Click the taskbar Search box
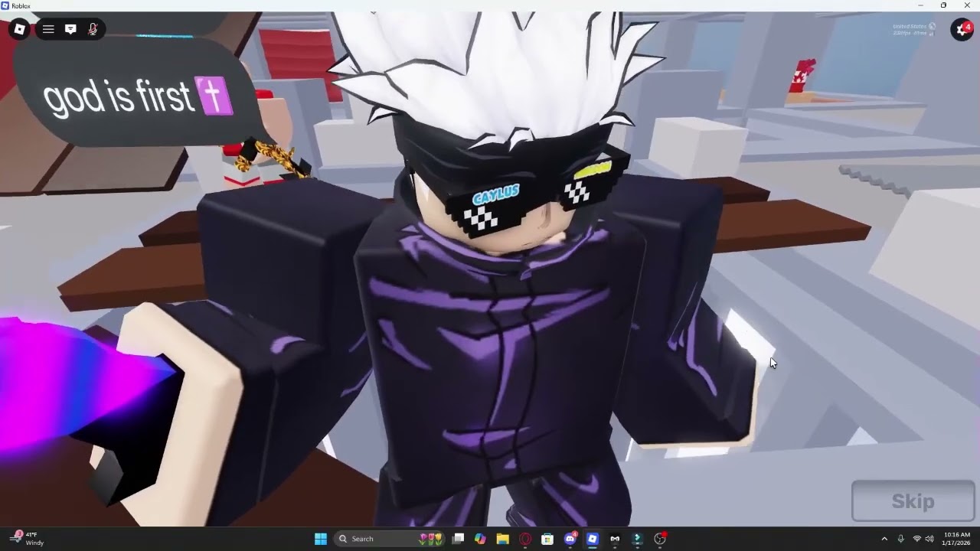Image resolution: width=980 pixels, height=551 pixels. [390, 539]
